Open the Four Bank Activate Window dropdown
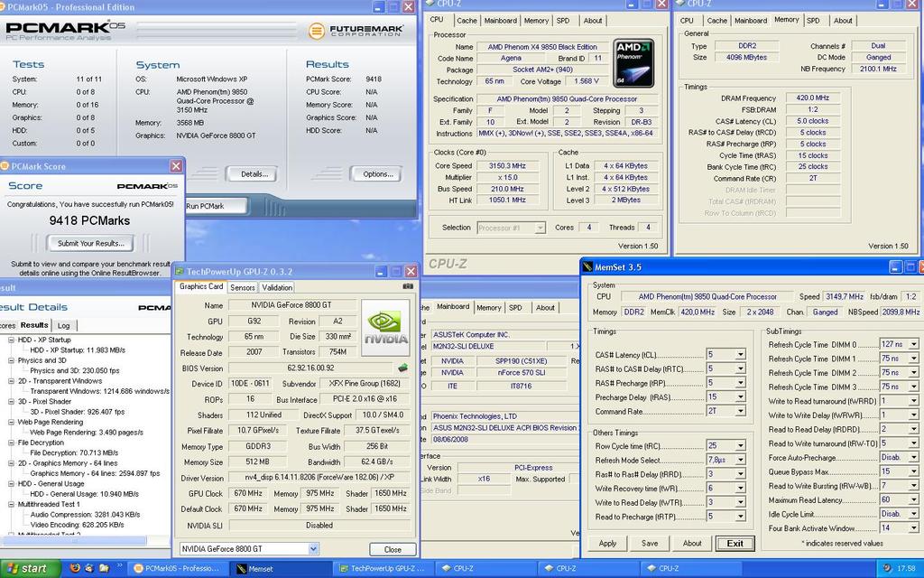Viewport: 924px width, 578px height. click(x=914, y=527)
